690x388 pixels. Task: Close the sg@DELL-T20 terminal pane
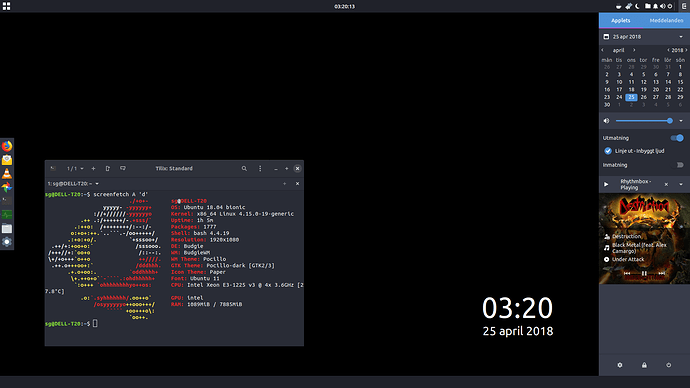click(x=297, y=183)
